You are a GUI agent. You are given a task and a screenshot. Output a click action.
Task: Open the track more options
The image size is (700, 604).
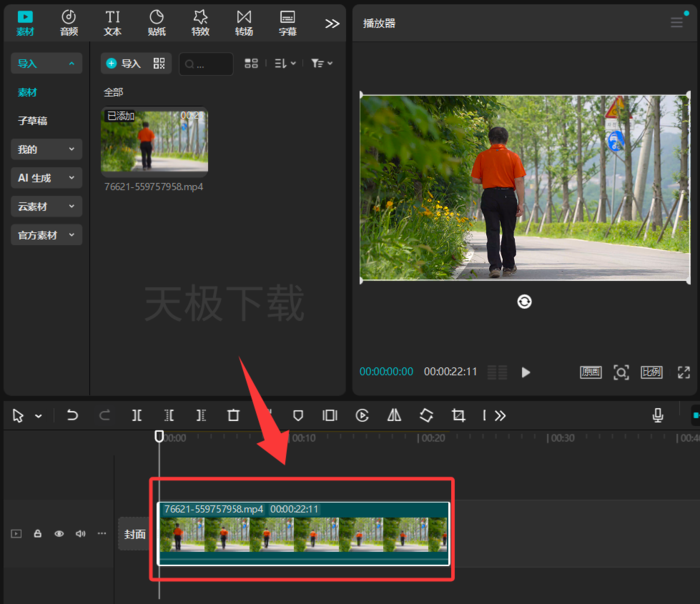coord(102,533)
